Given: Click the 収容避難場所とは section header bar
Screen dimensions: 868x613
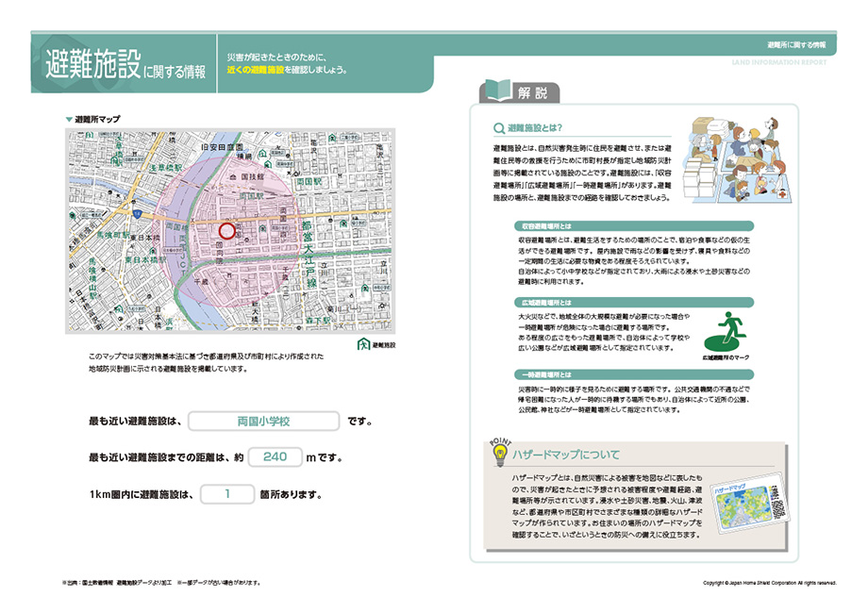Looking at the screenshot, I should click(x=634, y=226).
